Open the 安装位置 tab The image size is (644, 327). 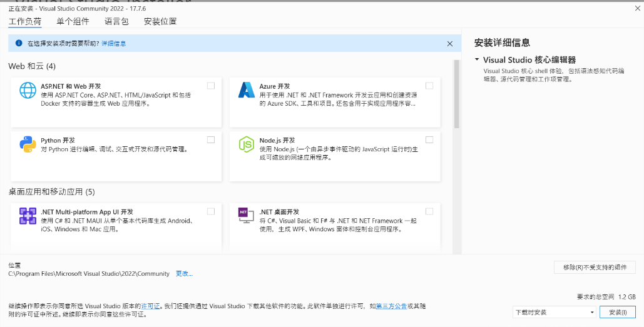tap(160, 21)
